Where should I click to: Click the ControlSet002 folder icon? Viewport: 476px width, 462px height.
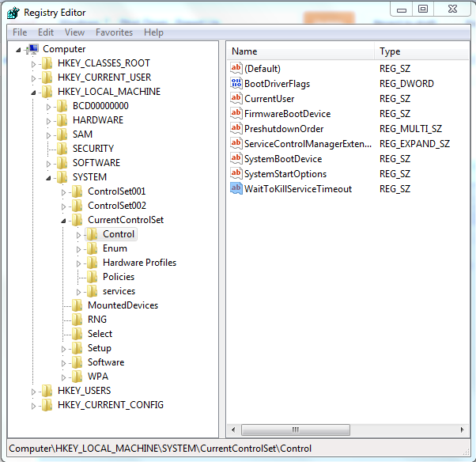point(77,206)
